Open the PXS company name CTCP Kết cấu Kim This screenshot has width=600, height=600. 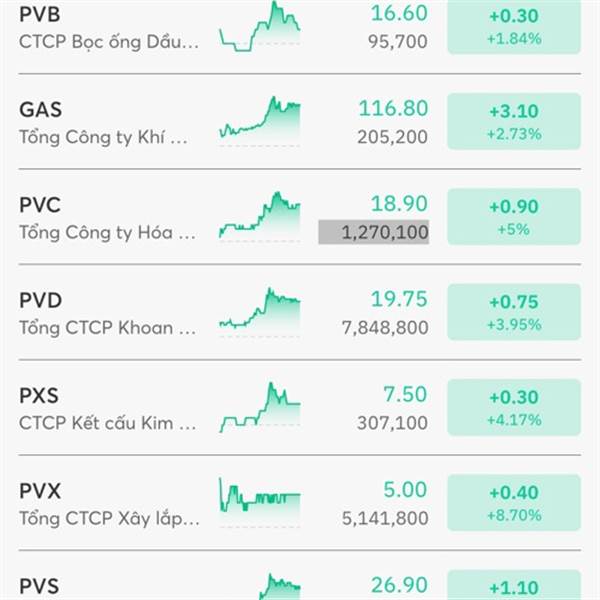click(x=108, y=423)
